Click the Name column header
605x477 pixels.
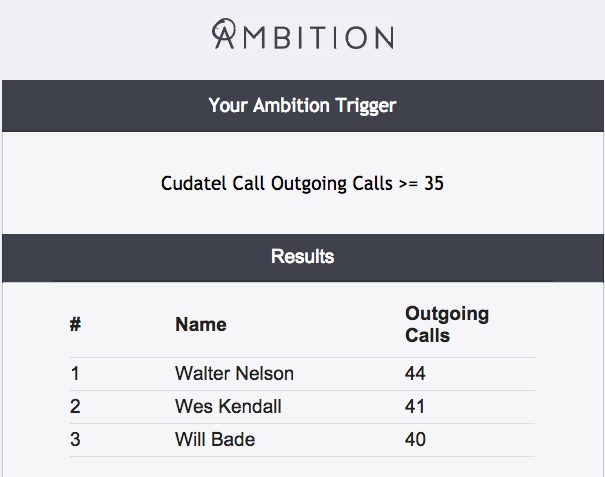point(201,324)
